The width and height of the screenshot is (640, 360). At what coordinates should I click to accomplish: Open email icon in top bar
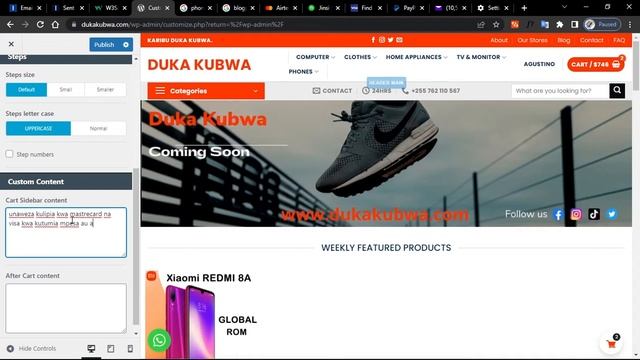point(400,40)
